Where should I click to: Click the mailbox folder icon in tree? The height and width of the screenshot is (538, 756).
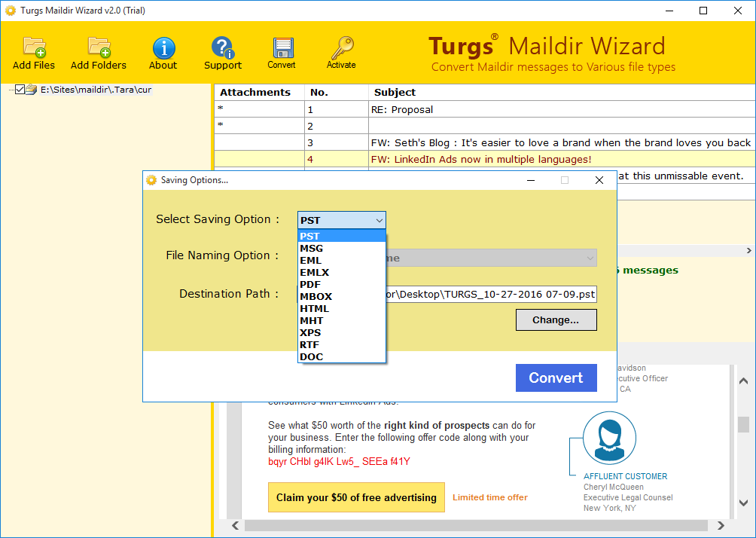click(32, 89)
